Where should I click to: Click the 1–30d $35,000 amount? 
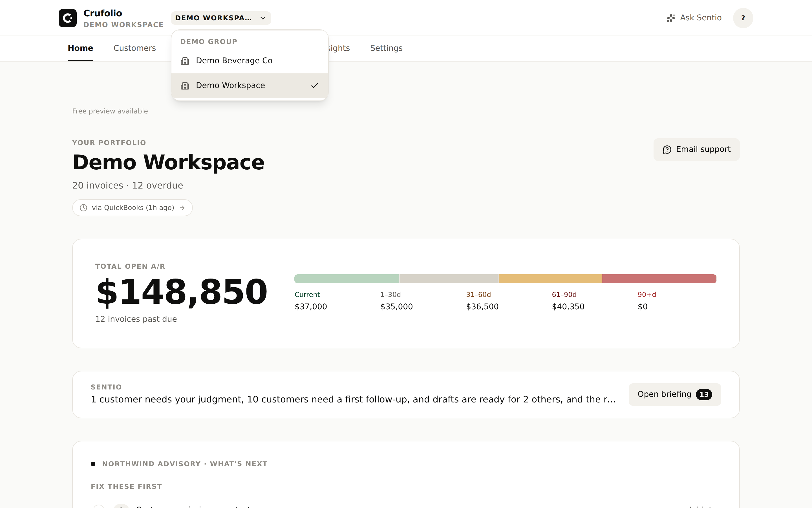click(x=397, y=307)
